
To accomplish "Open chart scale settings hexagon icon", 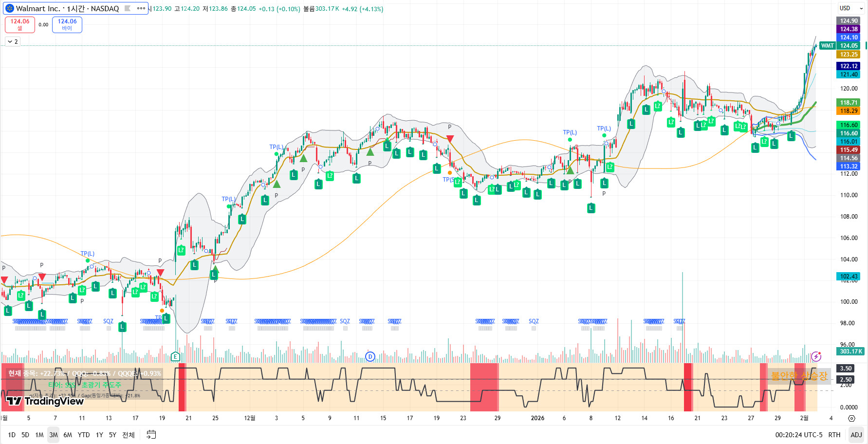I will tap(851, 418).
